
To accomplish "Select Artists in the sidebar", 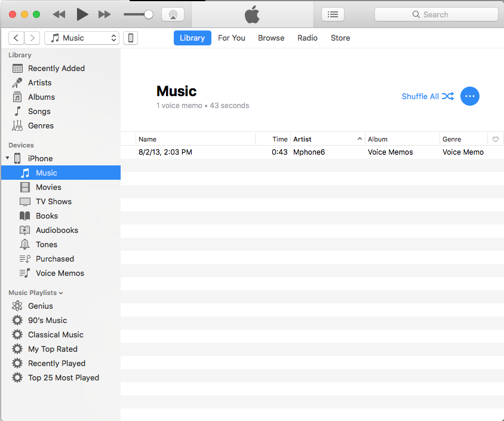I will pyautogui.click(x=61, y=82).
